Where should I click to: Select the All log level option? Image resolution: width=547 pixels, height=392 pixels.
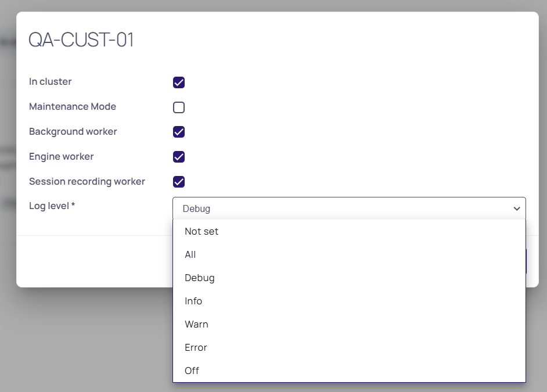pyautogui.click(x=349, y=254)
